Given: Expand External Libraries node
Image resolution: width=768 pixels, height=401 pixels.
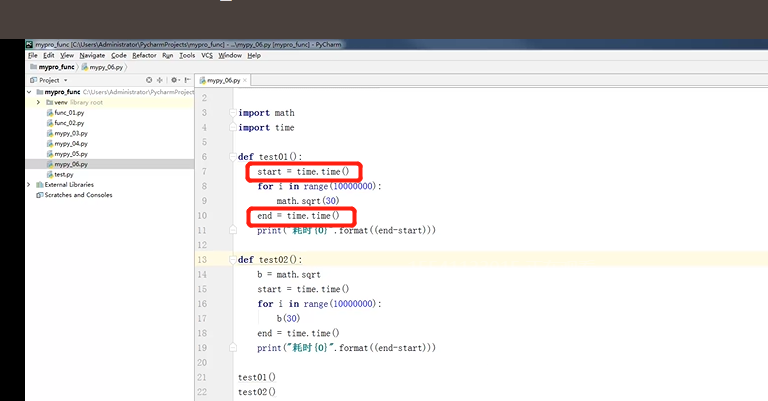Looking at the screenshot, I should coord(28,185).
